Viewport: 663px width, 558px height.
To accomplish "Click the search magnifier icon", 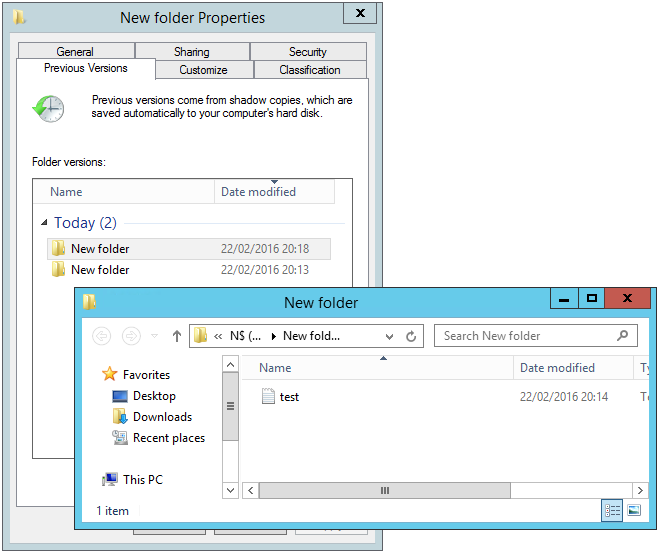I will click(622, 336).
